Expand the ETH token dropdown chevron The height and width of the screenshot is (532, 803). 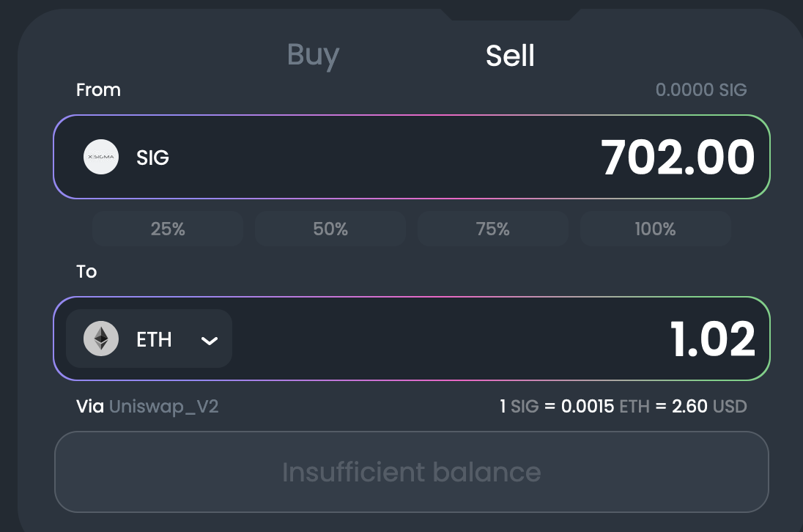coord(210,340)
